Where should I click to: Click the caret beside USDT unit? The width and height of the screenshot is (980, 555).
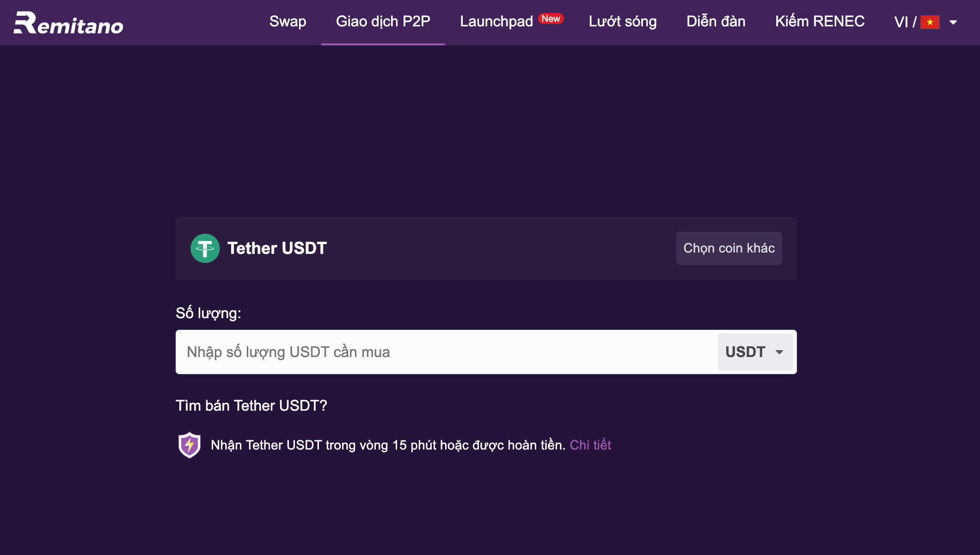point(779,352)
